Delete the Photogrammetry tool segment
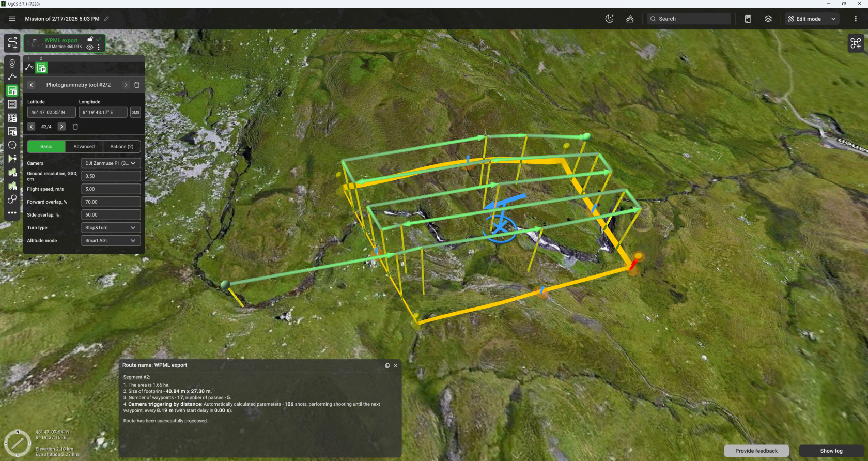868x461 pixels. coord(137,85)
